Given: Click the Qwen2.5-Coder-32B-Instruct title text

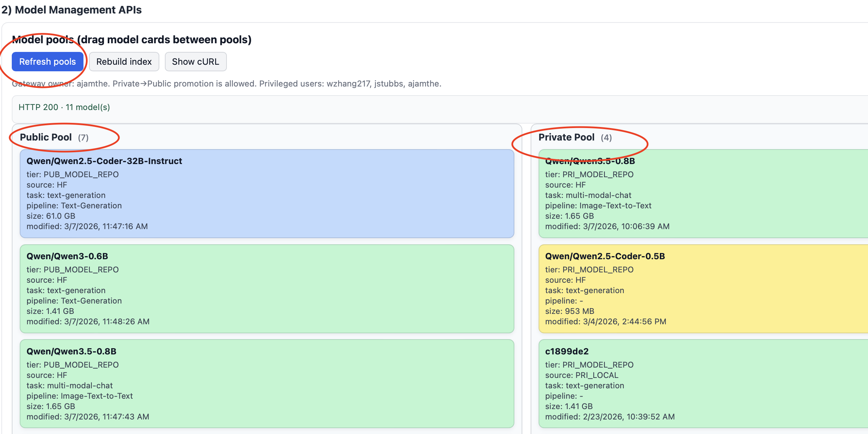Looking at the screenshot, I should (x=104, y=161).
